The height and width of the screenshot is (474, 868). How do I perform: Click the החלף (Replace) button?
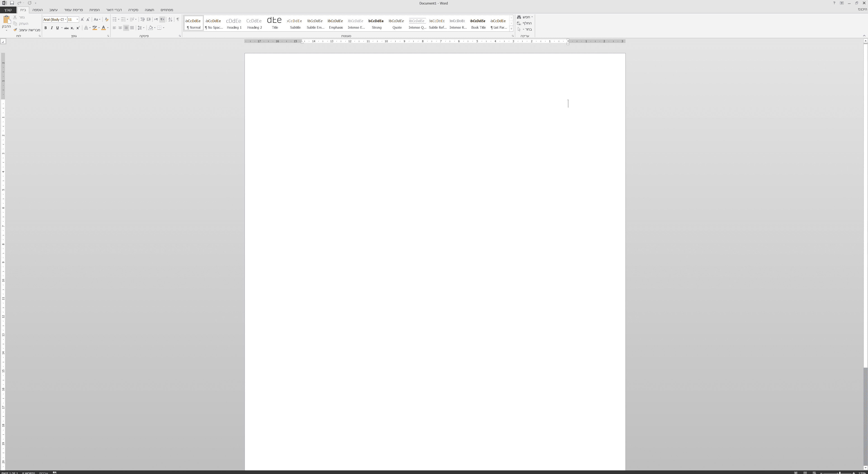tap(525, 23)
